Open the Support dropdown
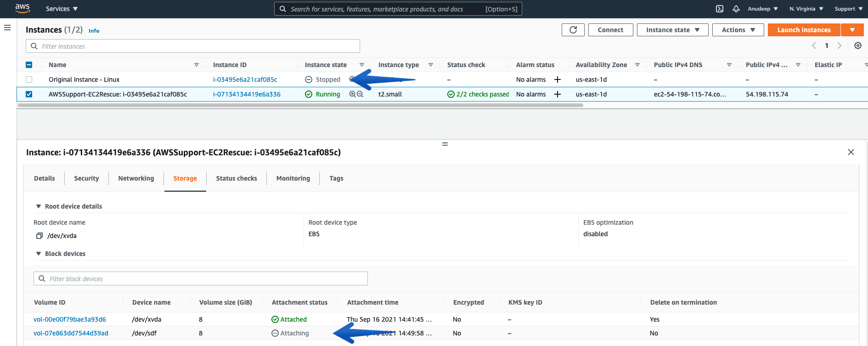This screenshot has height=346, width=868. (x=848, y=9)
